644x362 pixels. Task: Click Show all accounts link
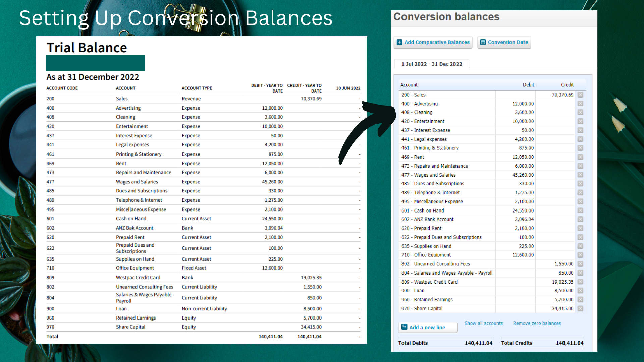pyautogui.click(x=483, y=323)
